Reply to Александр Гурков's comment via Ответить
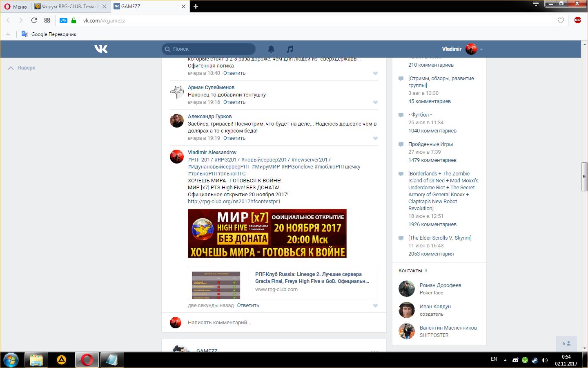The height and width of the screenshot is (368, 588). point(234,138)
